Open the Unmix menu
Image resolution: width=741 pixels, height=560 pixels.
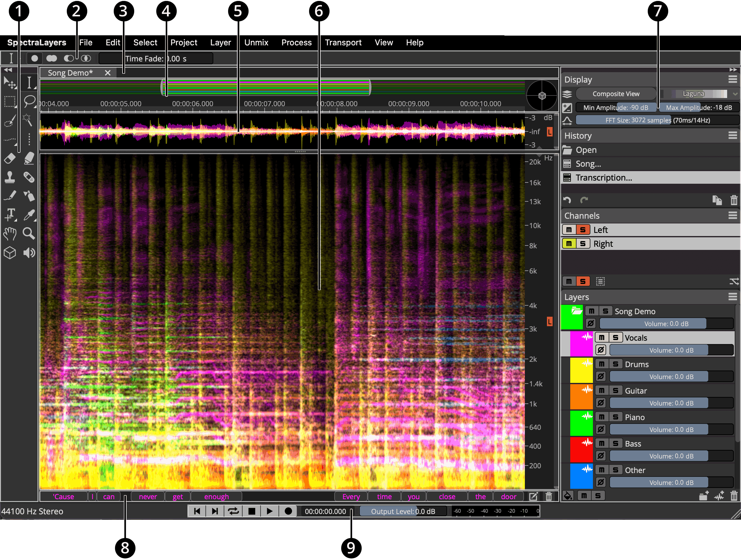[x=256, y=43]
